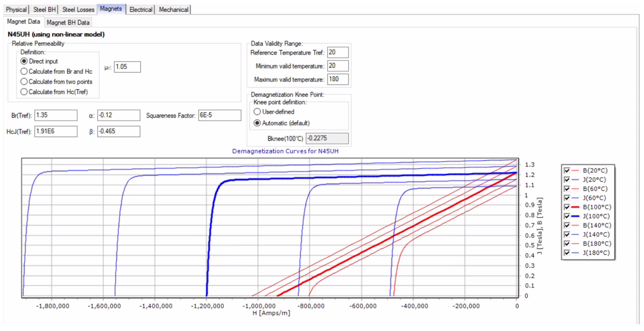644x331 pixels.
Task: Open the Magnet BH Data sub-tab
Action: (x=68, y=23)
